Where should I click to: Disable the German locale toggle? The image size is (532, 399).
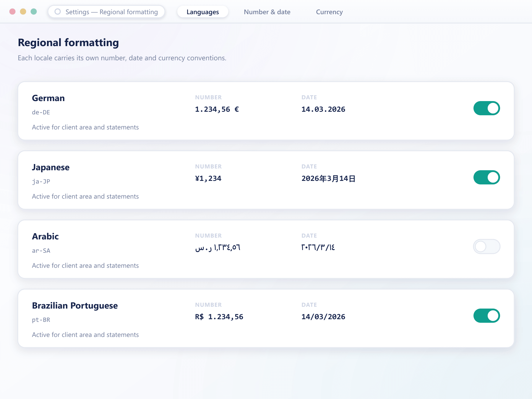pos(486,108)
